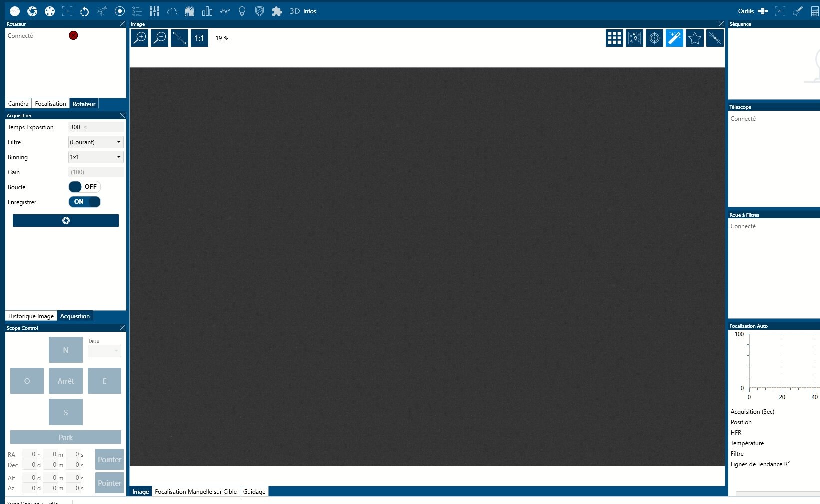Toggle the nine-square grid view icon
This screenshot has width=820, height=504.
click(614, 38)
